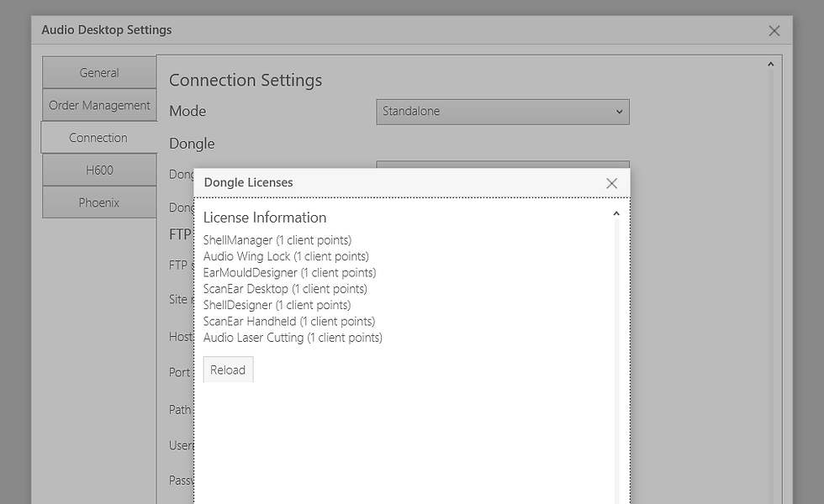Click the ScanEar Handheld license entry

click(x=288, y=321)
